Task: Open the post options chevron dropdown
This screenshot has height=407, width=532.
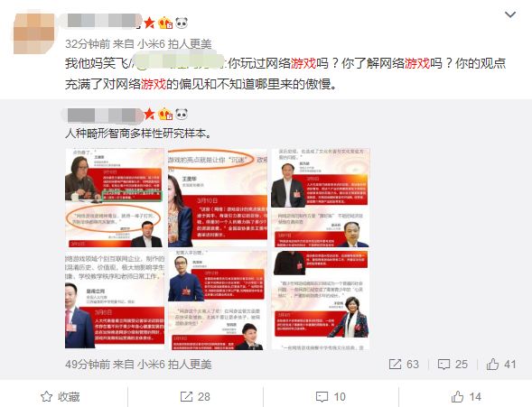Action: [x=510, y=14]
